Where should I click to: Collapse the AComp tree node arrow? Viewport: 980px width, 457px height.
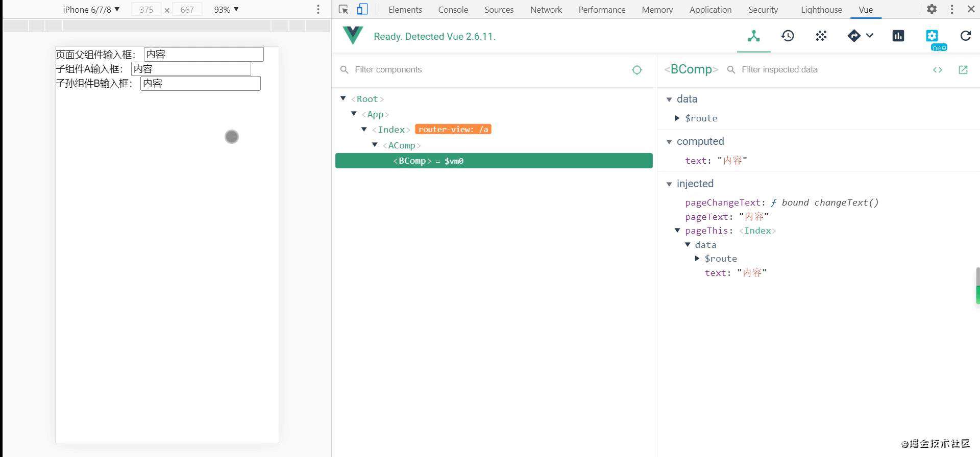375,145
